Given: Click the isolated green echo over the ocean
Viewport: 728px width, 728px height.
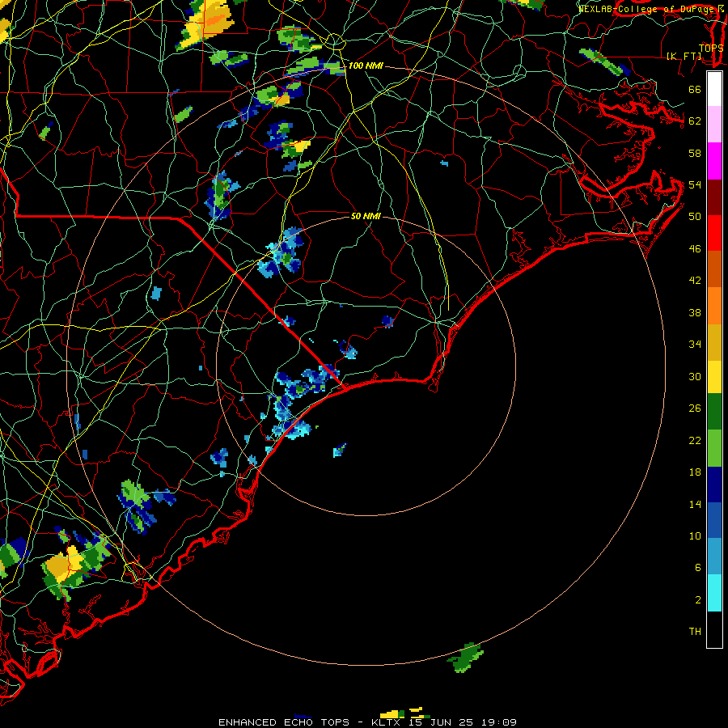Looking at the screenshot, I should click(465, 658).
